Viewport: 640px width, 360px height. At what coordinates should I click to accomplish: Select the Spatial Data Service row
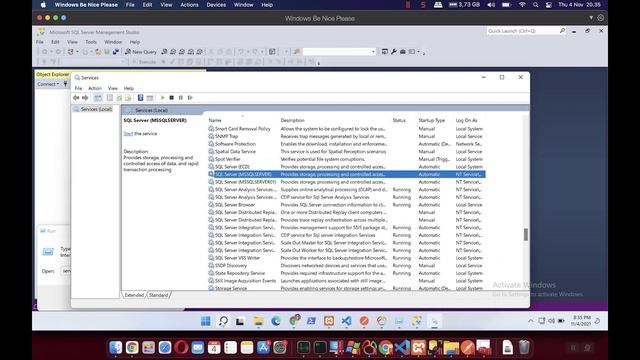(x=346, y=151)
